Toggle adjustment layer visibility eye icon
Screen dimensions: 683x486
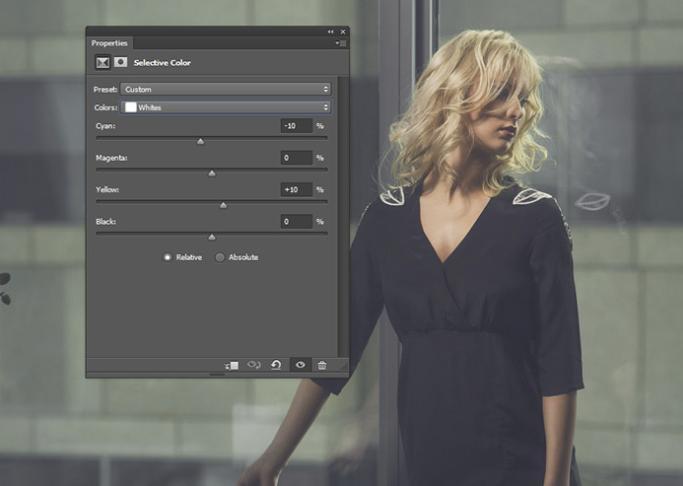coord(300,364)
